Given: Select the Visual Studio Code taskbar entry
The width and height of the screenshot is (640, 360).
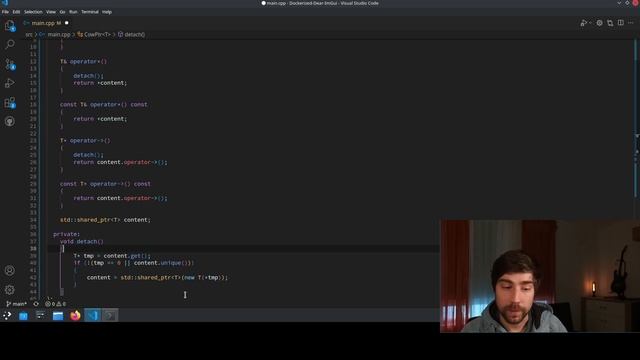Looking at the screenshot, I should (x=93, y=316).
